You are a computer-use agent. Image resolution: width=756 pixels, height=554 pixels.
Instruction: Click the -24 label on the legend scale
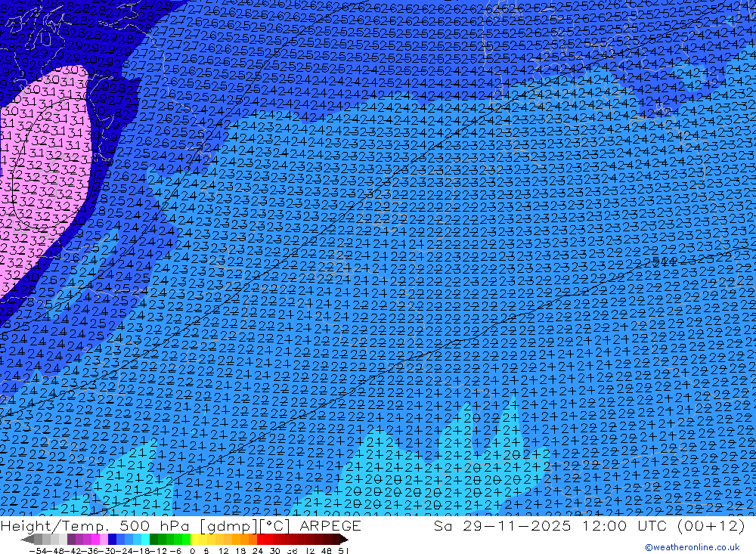pos(125,551)
